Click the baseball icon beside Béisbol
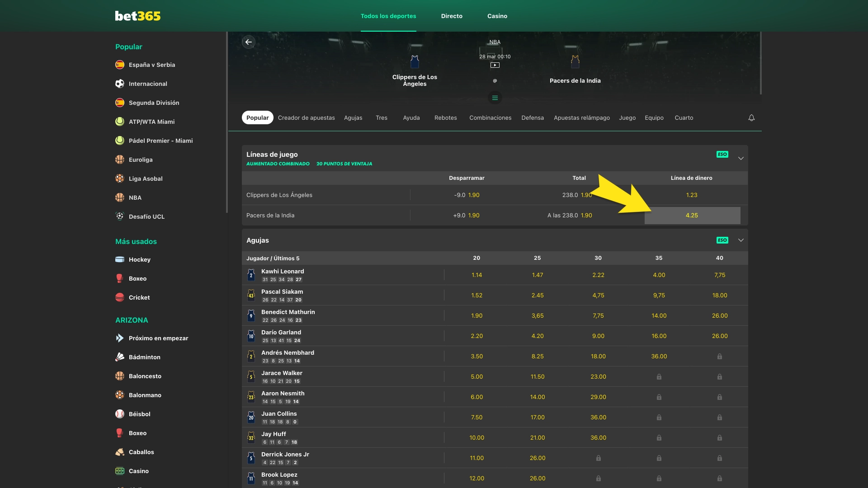 (120, 414)
